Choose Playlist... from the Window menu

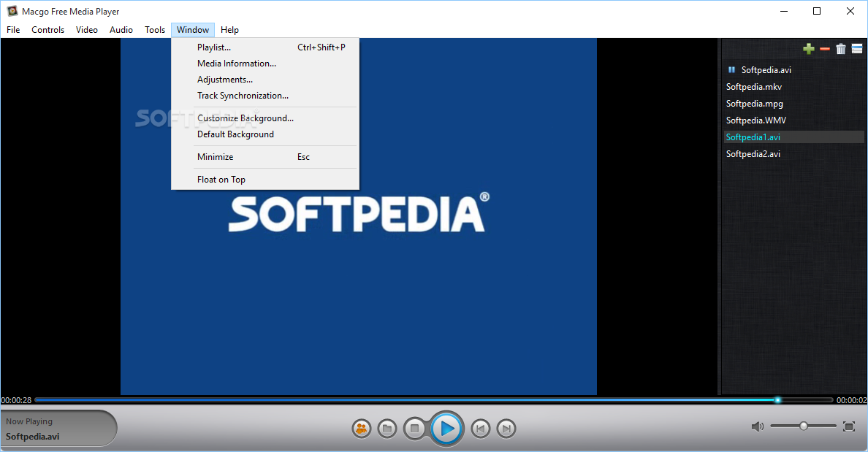265,47
